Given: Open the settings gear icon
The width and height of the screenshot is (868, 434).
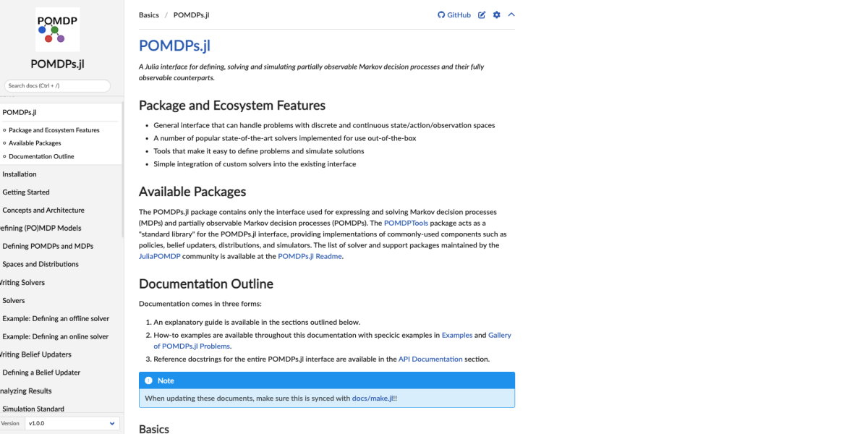Looking at the screenshot, I should (496, 15).
